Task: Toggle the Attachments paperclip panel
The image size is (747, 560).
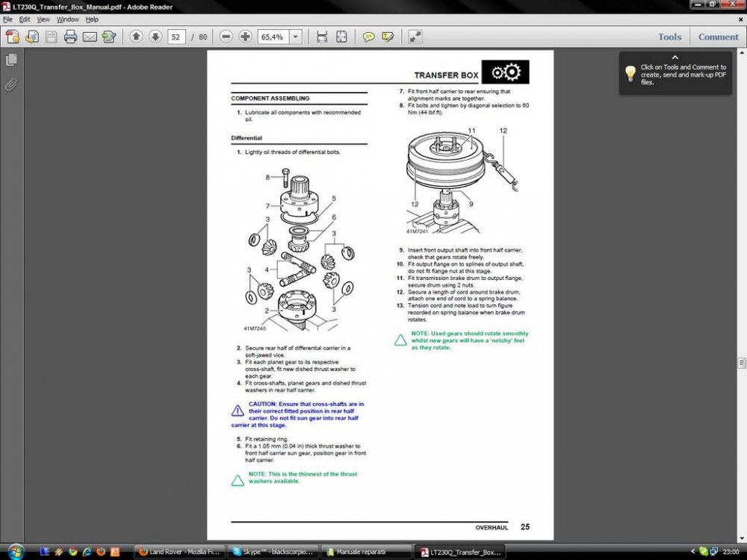Action: [x=11, y=85]
